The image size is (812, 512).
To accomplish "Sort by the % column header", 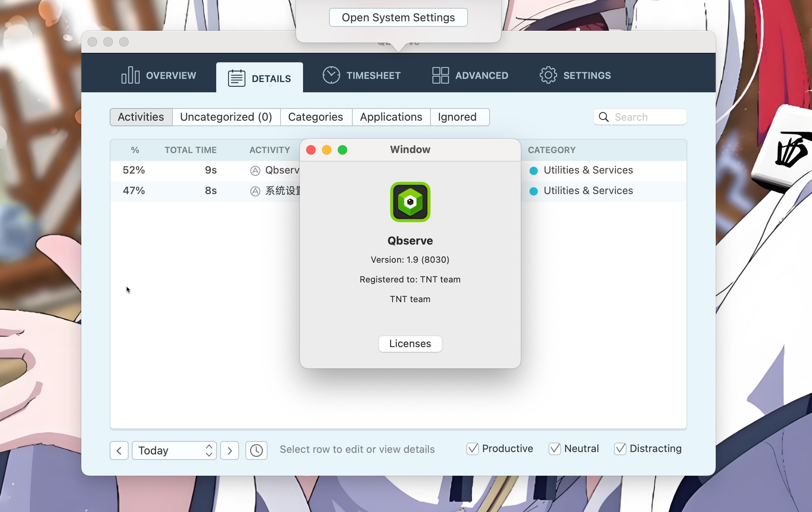I will pos(135,150).
